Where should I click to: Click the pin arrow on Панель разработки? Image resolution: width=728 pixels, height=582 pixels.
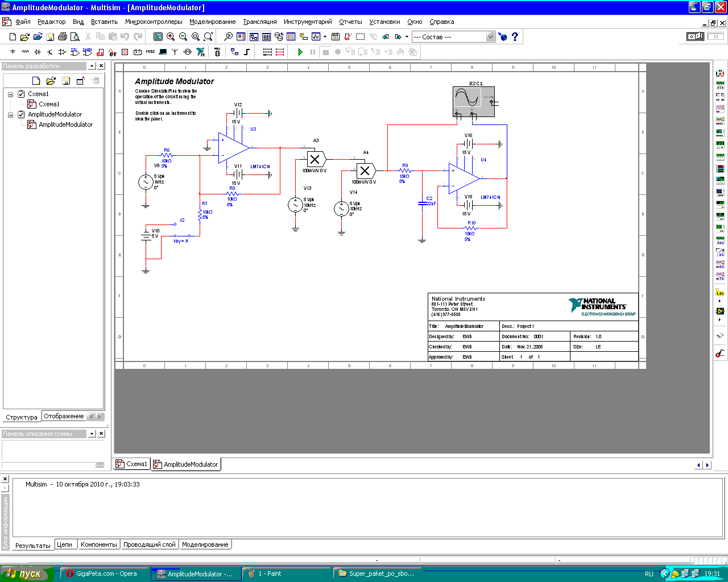pos(92,66)
